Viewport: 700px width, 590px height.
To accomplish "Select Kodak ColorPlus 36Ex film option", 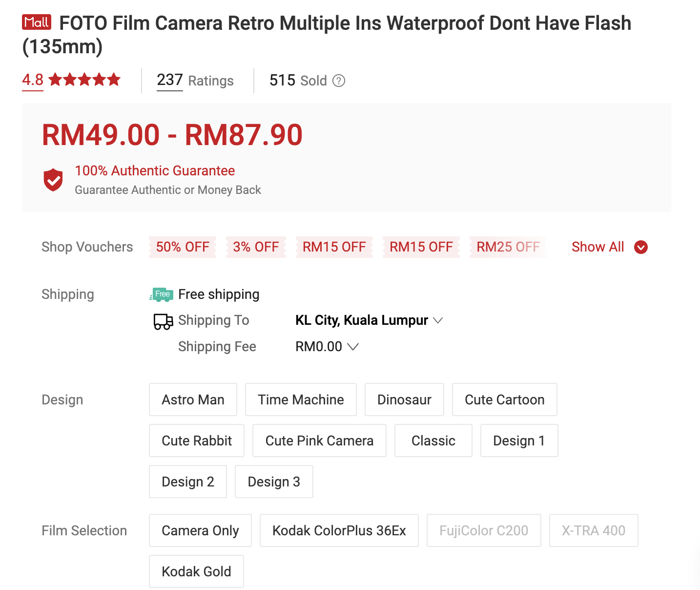I will pos(339,530).
